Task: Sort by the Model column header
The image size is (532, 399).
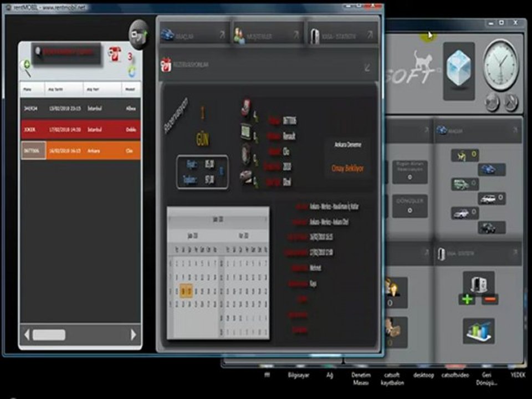Action: coord(131,89)
